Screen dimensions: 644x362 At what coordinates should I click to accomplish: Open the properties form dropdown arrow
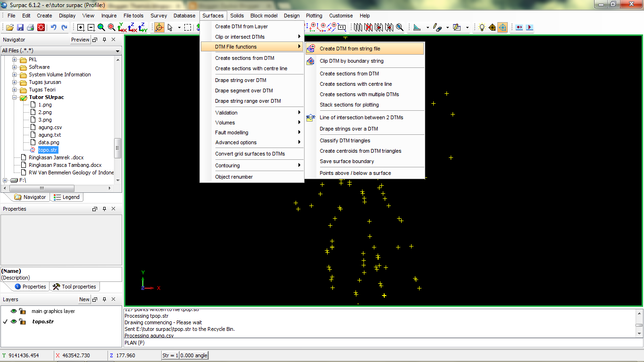[x=467, y=27]
